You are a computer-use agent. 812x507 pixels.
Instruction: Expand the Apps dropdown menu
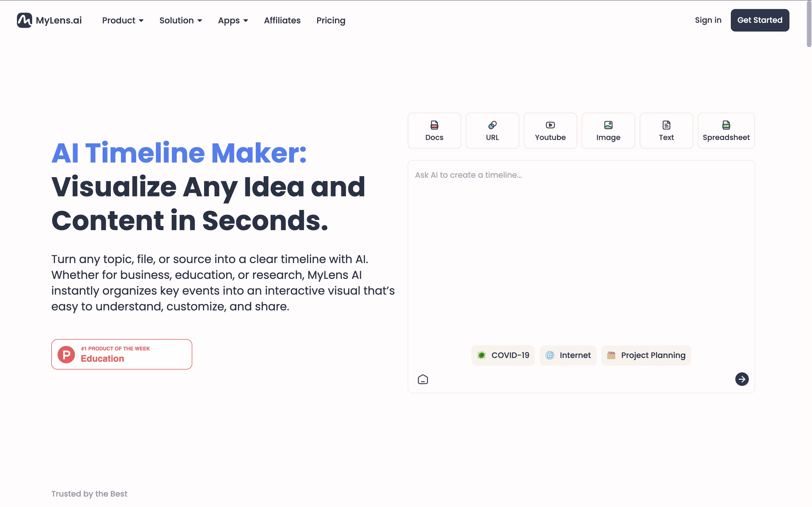click(x=233, y=21)
